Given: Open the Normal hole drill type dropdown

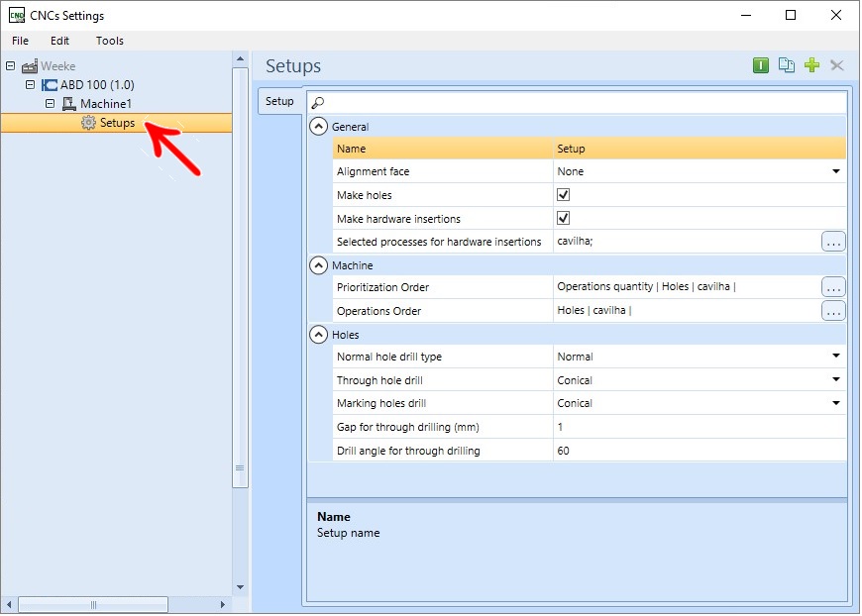Looking at the screenshot, I should (835, 357).
